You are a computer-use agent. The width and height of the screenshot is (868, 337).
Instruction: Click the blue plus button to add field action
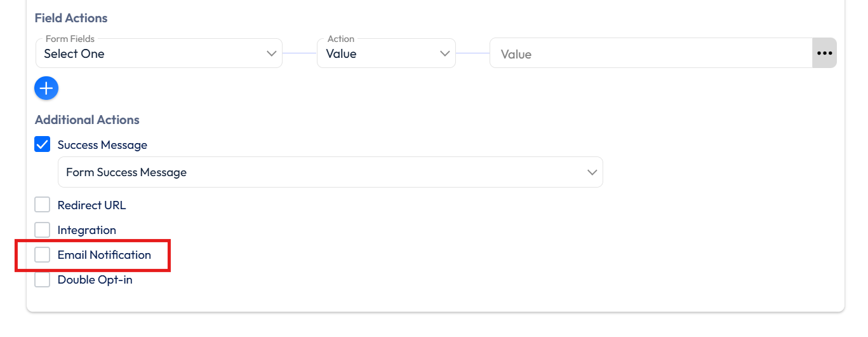(x=46, y=88)
